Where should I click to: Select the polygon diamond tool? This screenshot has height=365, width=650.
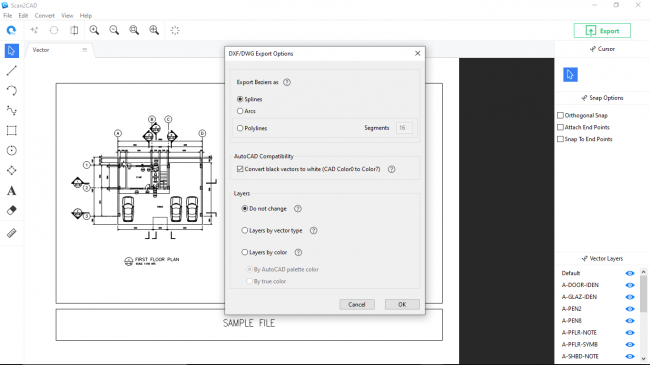pos(12,170)
